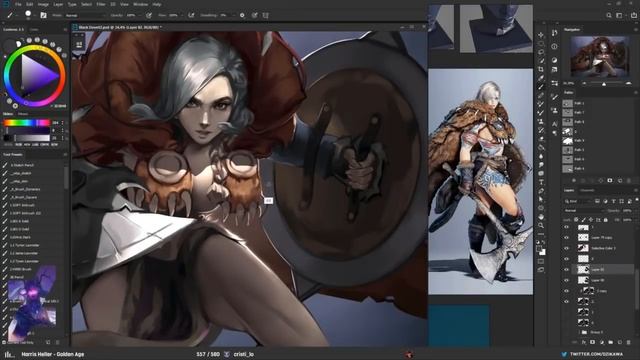The image size is (640, 360).
Task: Select the Blur drop tool
Action: [541, 156]
